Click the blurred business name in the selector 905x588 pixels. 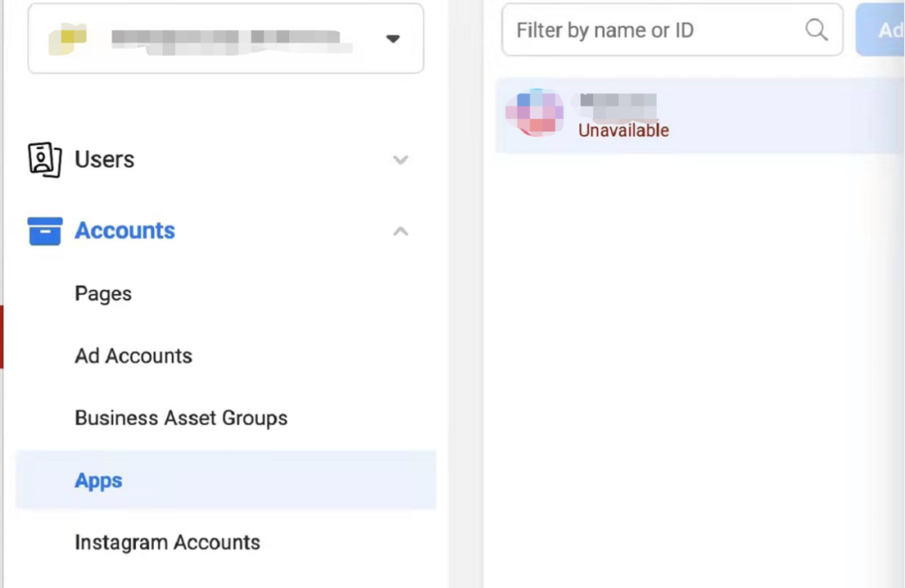(226, 39)
